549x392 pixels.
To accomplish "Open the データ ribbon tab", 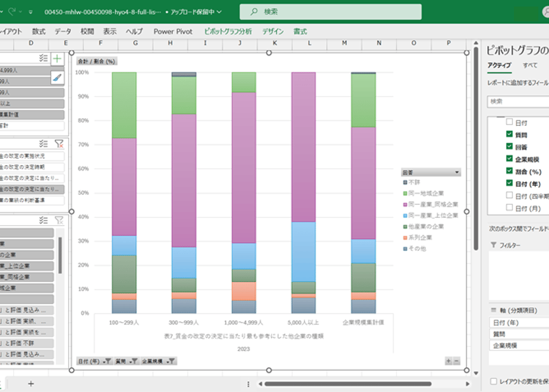I will click(x=63, y=31).
